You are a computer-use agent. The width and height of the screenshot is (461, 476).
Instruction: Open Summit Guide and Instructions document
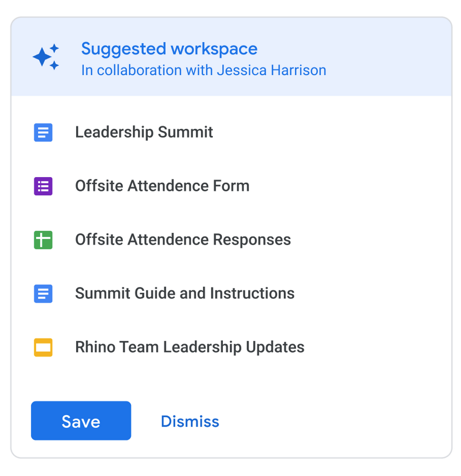tap(185, 294)
